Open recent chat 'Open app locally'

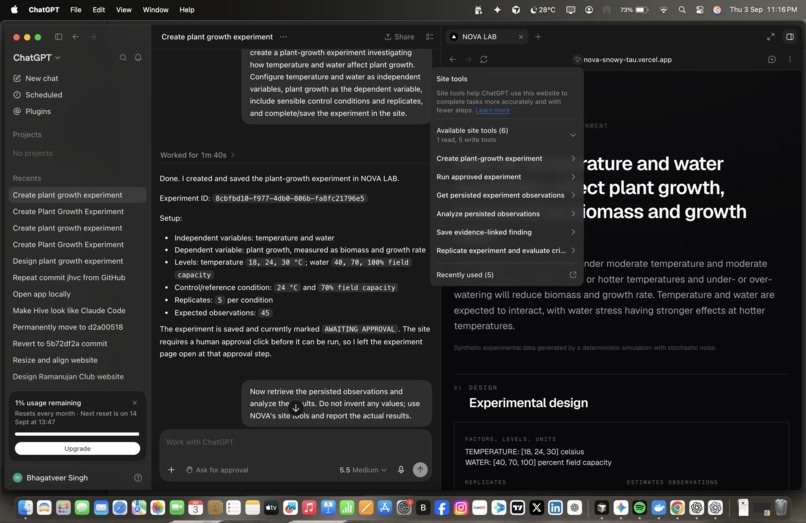(77, 294)
